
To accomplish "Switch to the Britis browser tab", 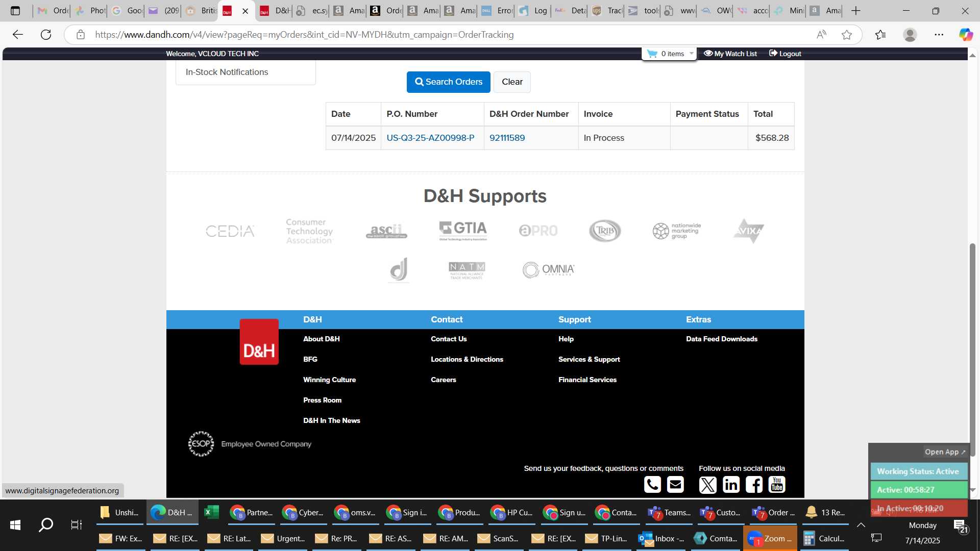I will [201, 11].
